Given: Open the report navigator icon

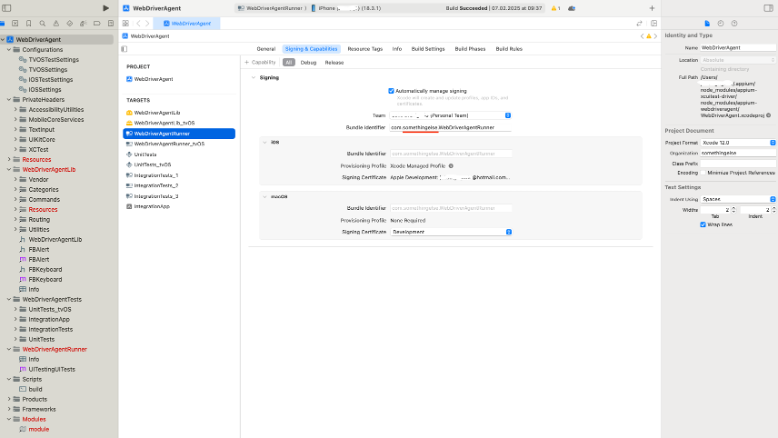Looking at the screenshot, I should 111,23.
